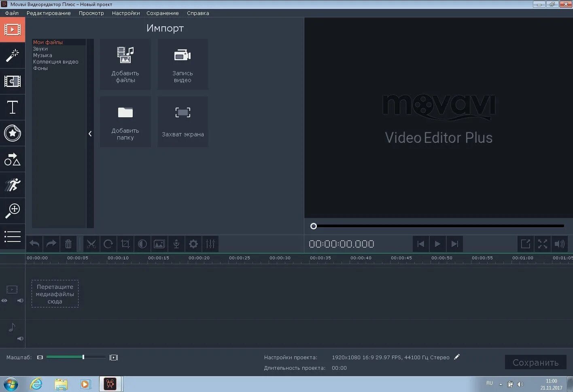Open the Справка menu
The width and height of the screenshot is (573, 392).
198,13
